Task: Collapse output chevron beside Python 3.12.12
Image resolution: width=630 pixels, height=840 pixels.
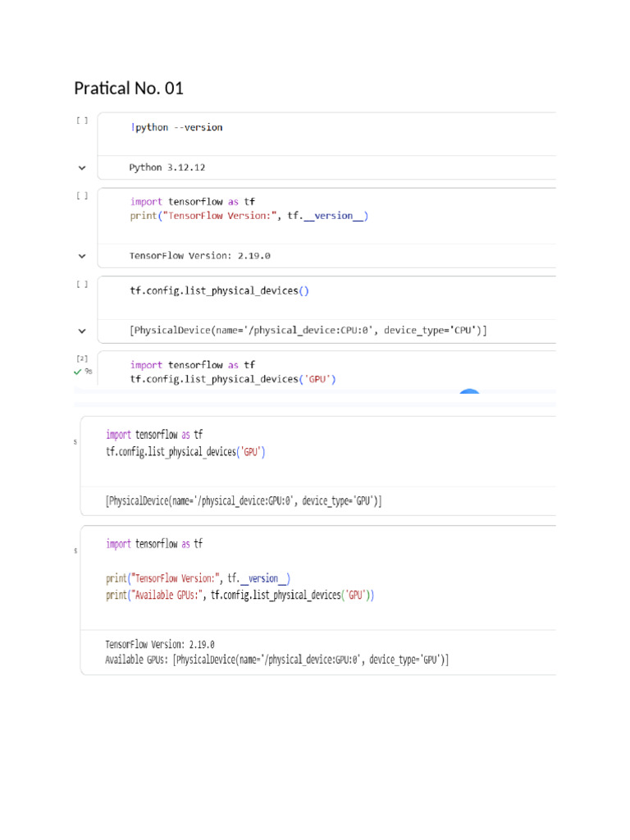Action: 82,167
